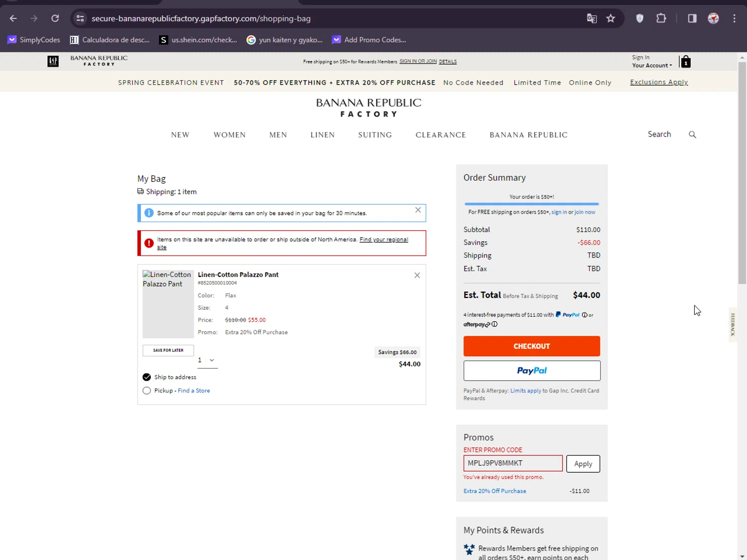Bookmark this page with the star icon
This screenshot has height=560, width=747.
point(611,18)
